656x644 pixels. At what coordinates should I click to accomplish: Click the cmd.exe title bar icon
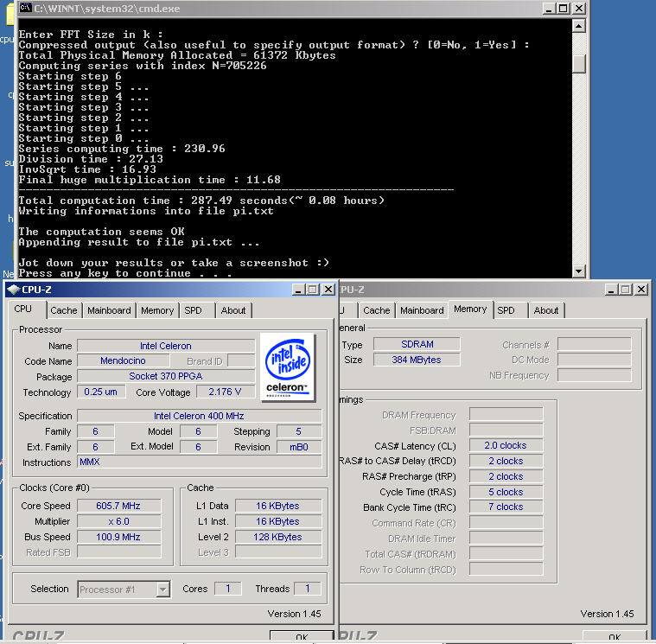[25, 8]
